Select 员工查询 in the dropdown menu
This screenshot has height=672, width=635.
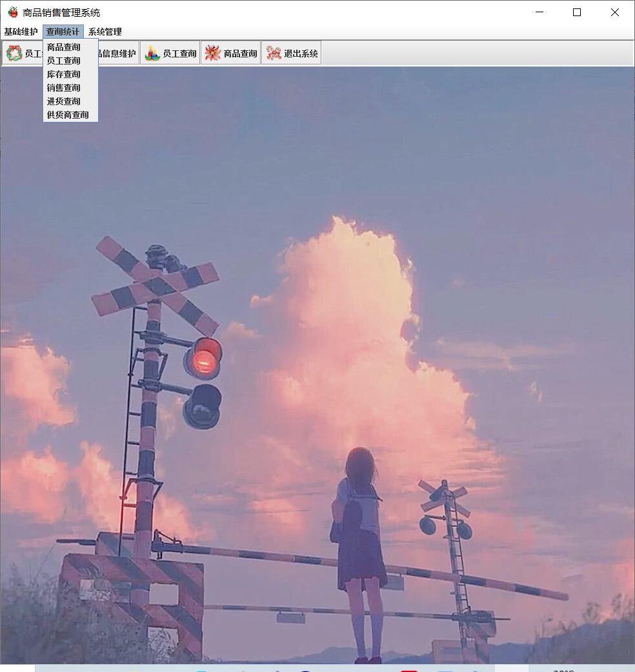(x=71, y=61)
